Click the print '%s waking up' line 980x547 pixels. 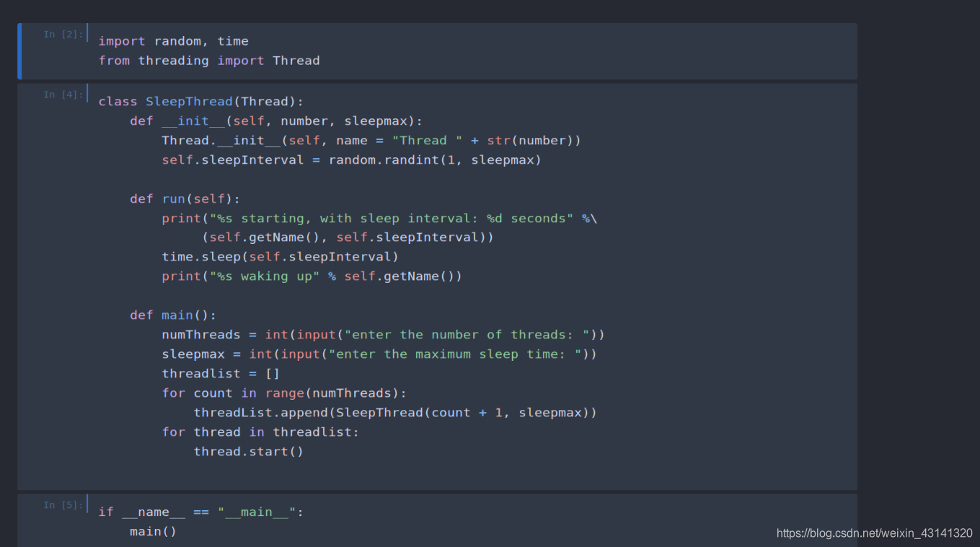tap(312, 276)
